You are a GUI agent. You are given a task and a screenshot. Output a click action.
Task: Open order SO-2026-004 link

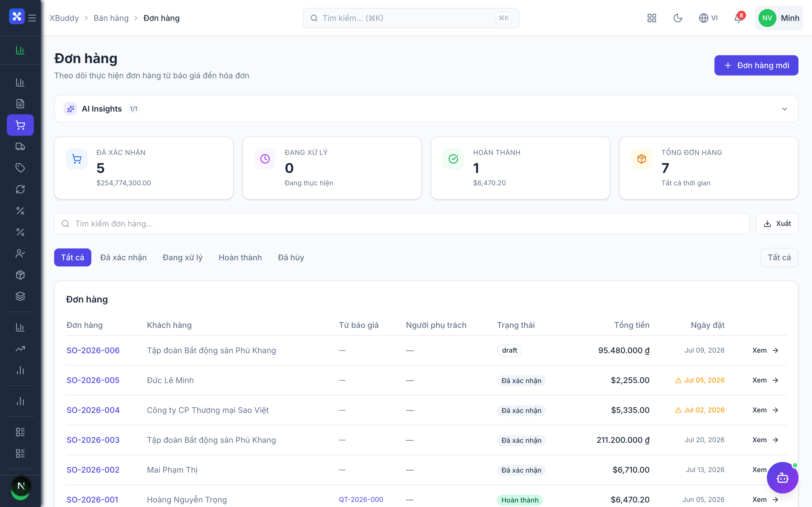93,410
